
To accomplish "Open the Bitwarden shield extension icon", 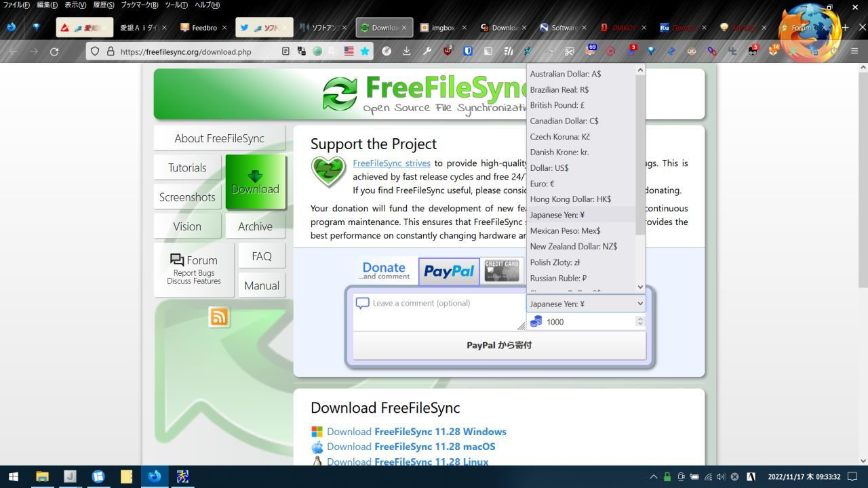I will (x=468, y=52).
